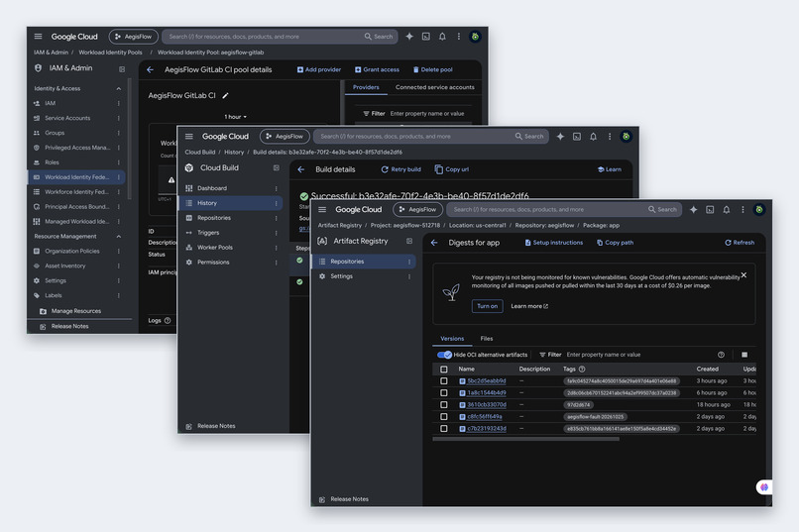Screen dimensions: 799x532
Task: Click the aegisflow-fault-20261025 tag
Action: pos(595,416)
